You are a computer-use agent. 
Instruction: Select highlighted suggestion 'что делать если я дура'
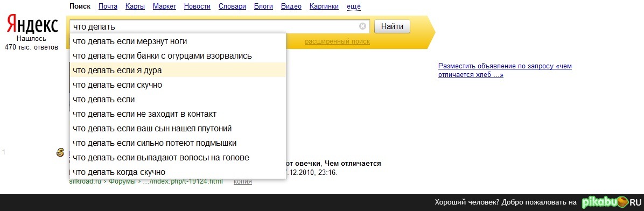[x=178, y=70]
